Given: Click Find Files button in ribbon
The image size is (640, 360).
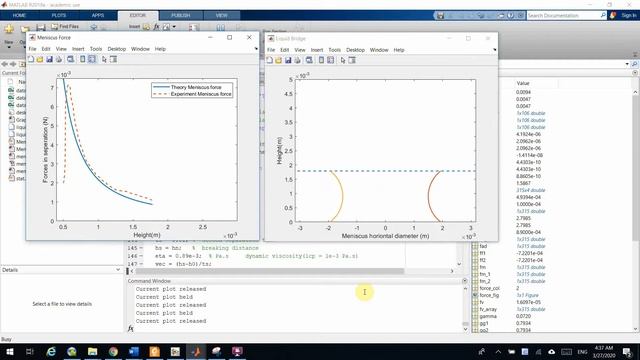Looking at the screenshot, I should point(65,27).
